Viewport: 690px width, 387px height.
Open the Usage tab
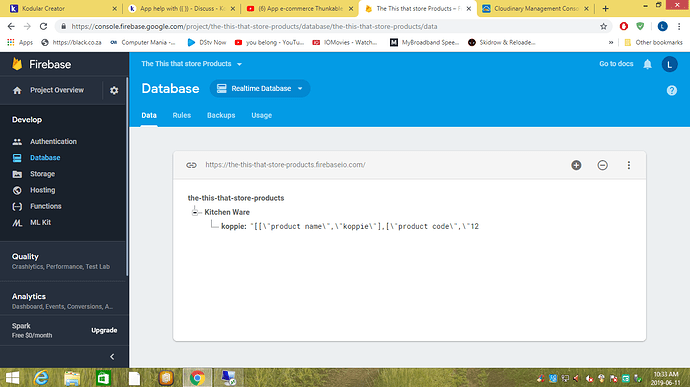261,115
